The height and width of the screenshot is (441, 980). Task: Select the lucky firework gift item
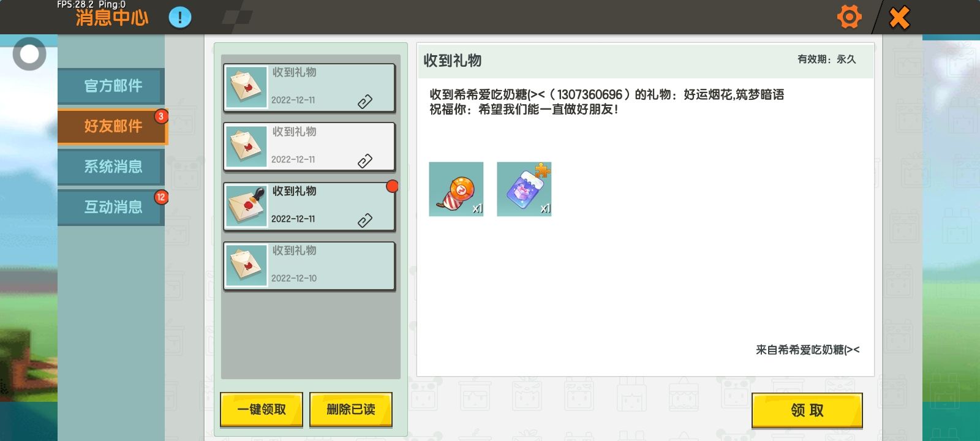[x=456, y=189]
